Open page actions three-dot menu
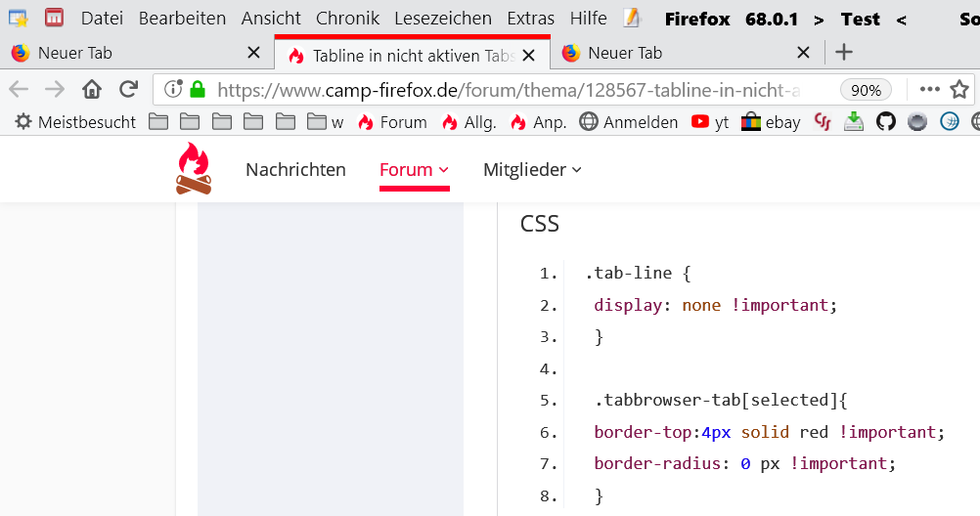This screenshot has width=980, height=516. pyautogui.click(x=929, y=89)
